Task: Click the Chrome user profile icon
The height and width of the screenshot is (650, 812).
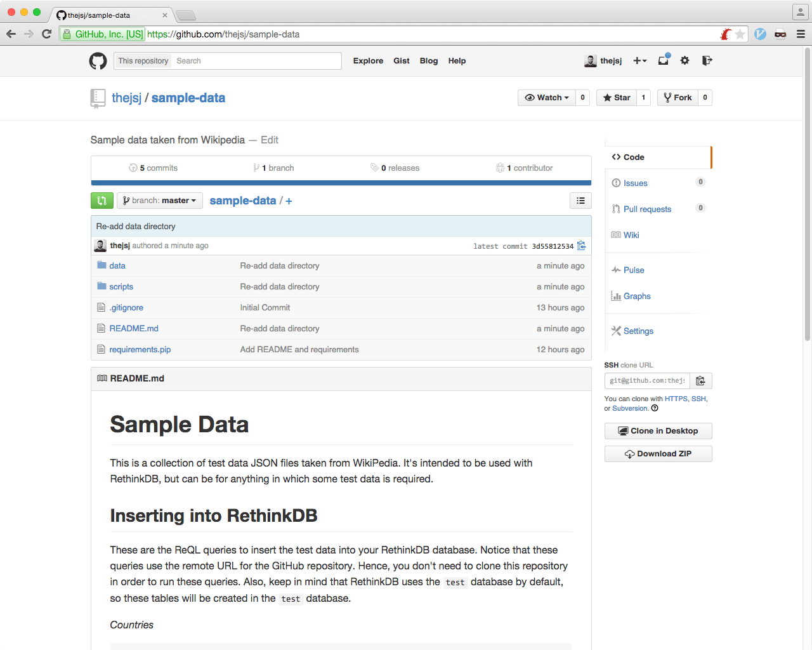Action: [800, 12]
